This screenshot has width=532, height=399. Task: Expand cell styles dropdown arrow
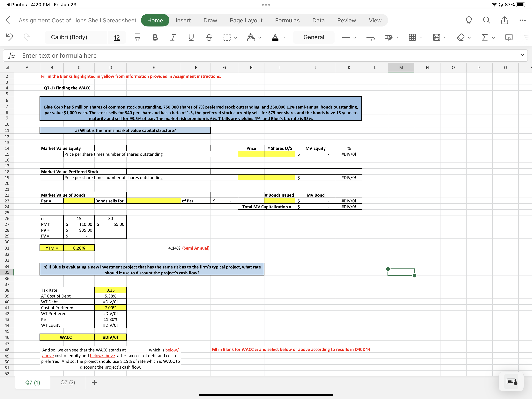397,38
